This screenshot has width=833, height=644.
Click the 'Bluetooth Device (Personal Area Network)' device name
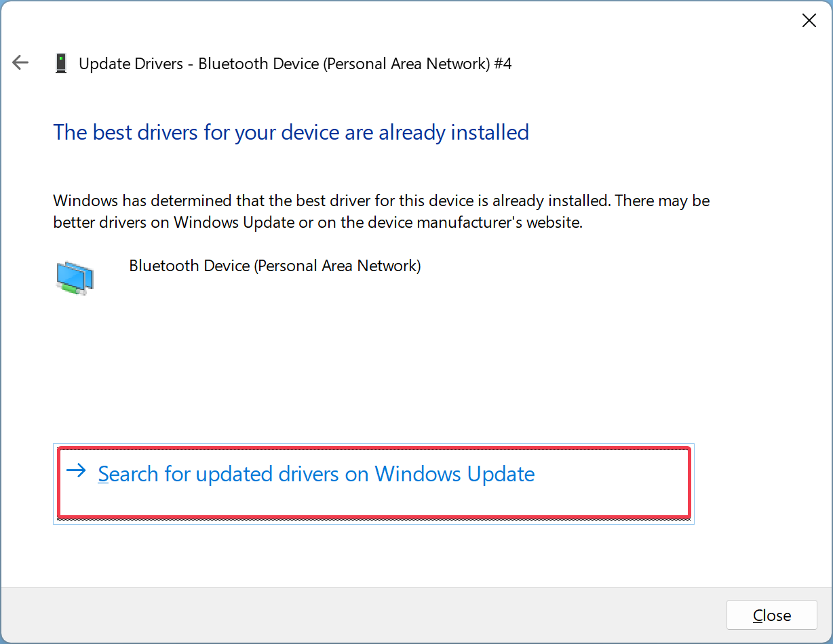[275, 266]
